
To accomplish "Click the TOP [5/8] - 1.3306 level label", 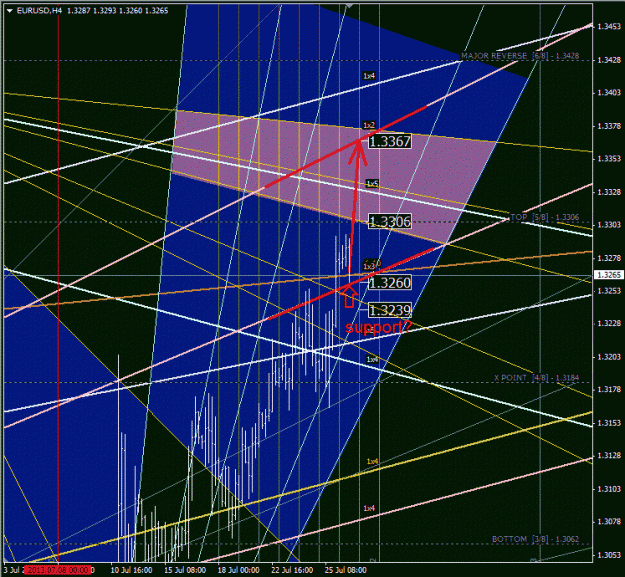I will (544, 217).
